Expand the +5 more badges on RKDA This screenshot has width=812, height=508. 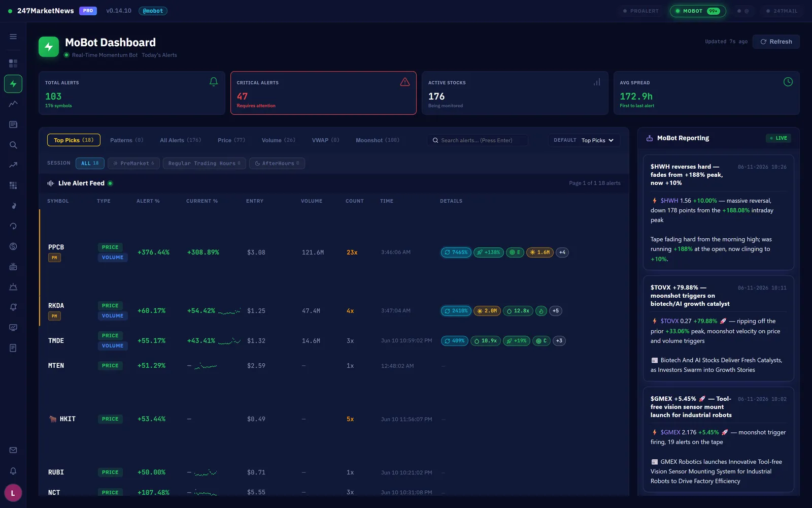(556, 311)
